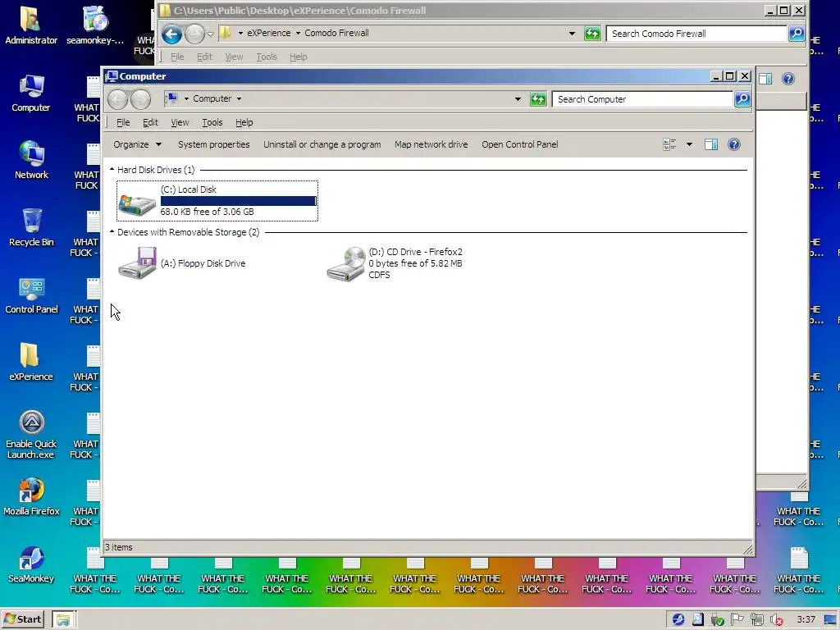
Task: Expand the arrow after Computer breadcrumb
Action: (239, 98)
